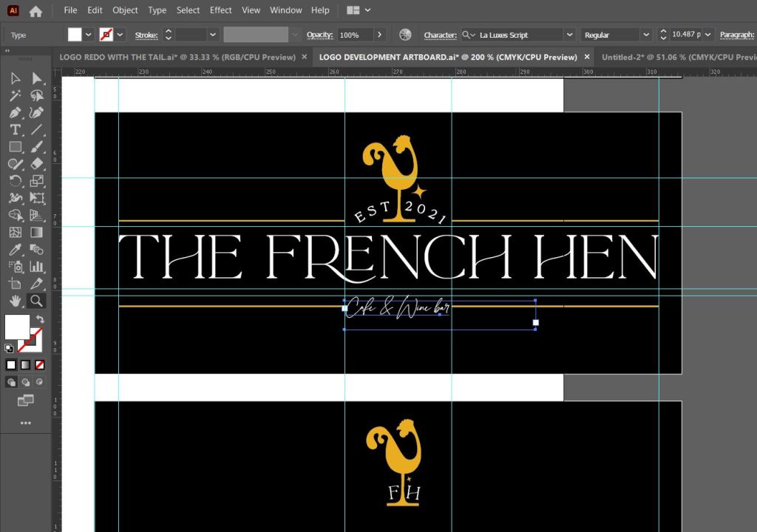Open the Recolor Artwork icon

pos(405,35)
